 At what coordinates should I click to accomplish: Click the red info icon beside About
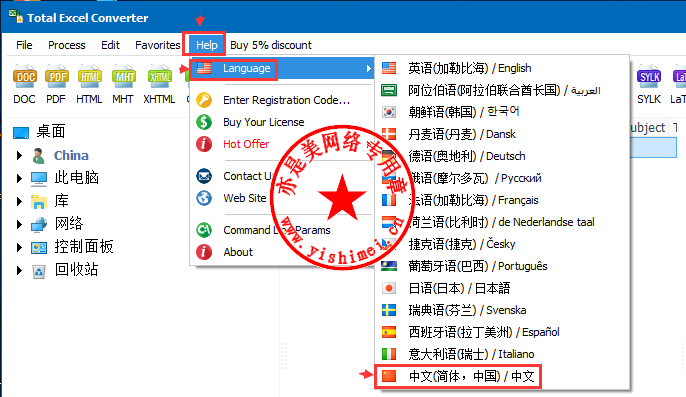tap(204, 252)
